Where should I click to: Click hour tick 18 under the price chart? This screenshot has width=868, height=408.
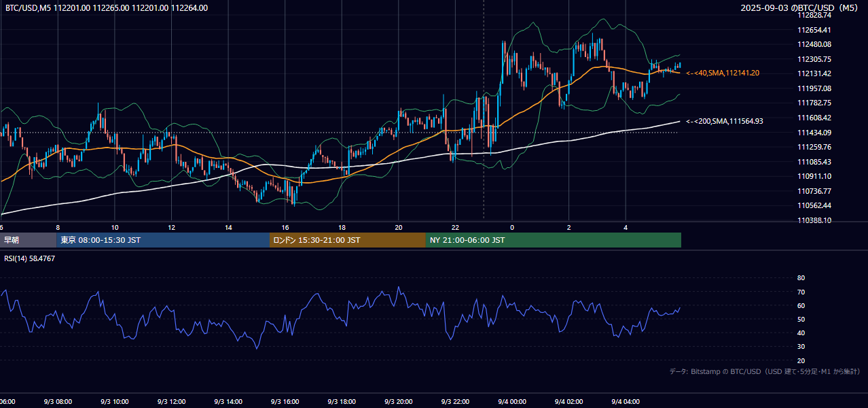342,227
